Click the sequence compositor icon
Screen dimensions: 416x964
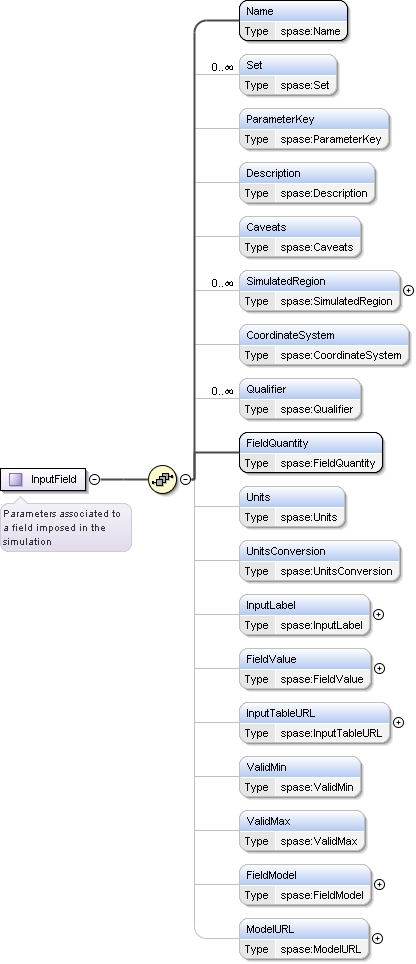(162, 479)
